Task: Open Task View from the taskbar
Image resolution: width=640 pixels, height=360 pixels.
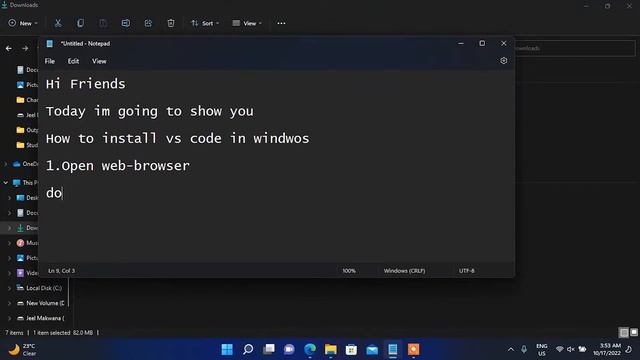Action: [x=269, y=349]
